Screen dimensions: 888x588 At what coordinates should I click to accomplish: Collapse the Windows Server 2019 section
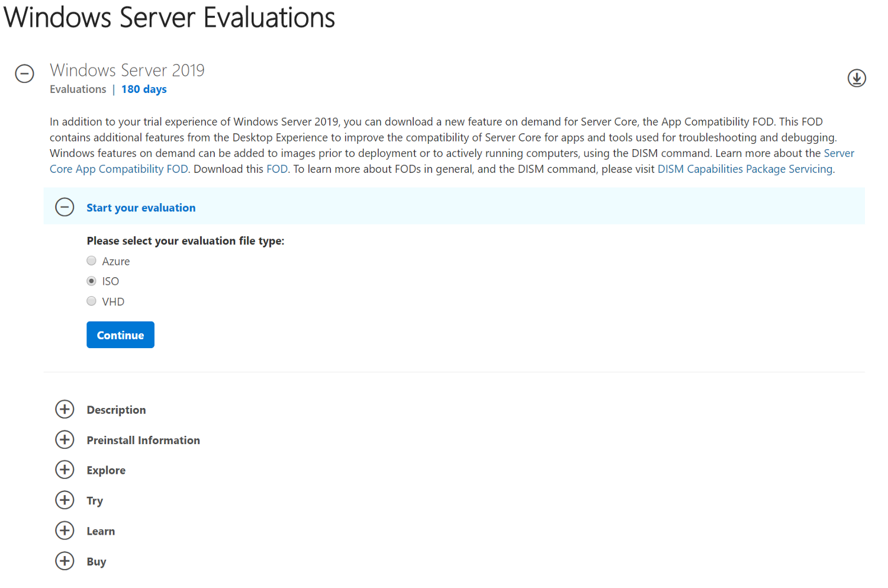24,73
